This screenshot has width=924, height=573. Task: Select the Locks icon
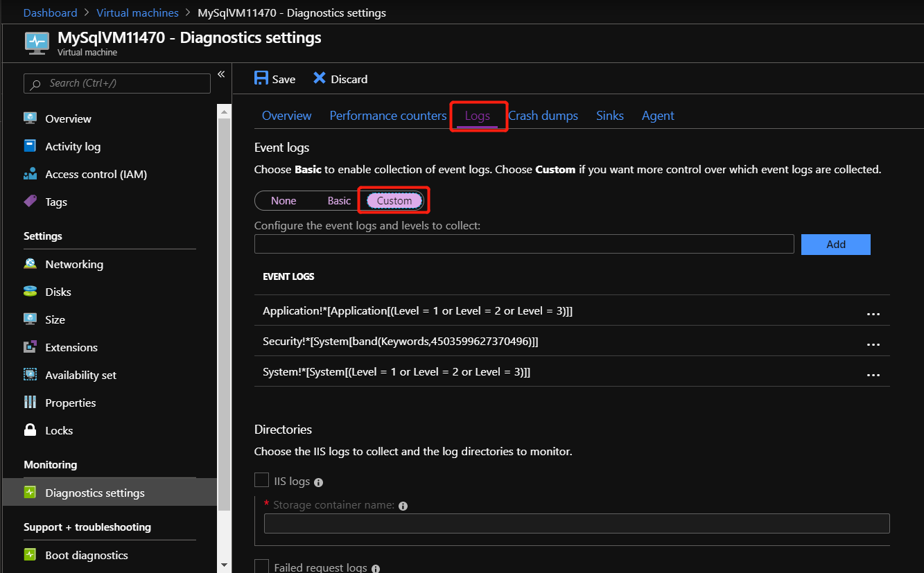pos(29,430)
